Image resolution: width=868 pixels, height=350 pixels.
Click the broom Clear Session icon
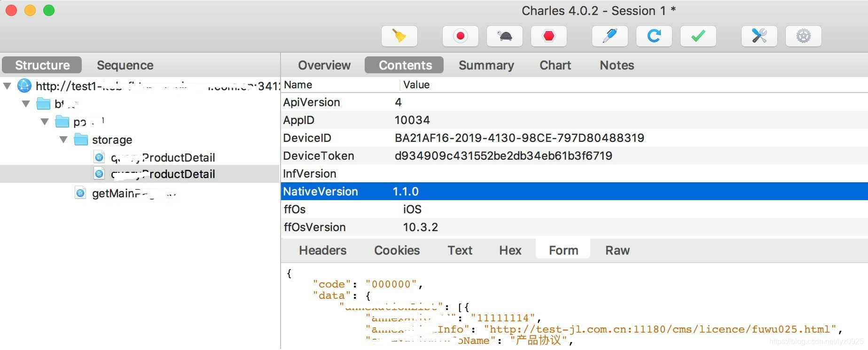399,36
